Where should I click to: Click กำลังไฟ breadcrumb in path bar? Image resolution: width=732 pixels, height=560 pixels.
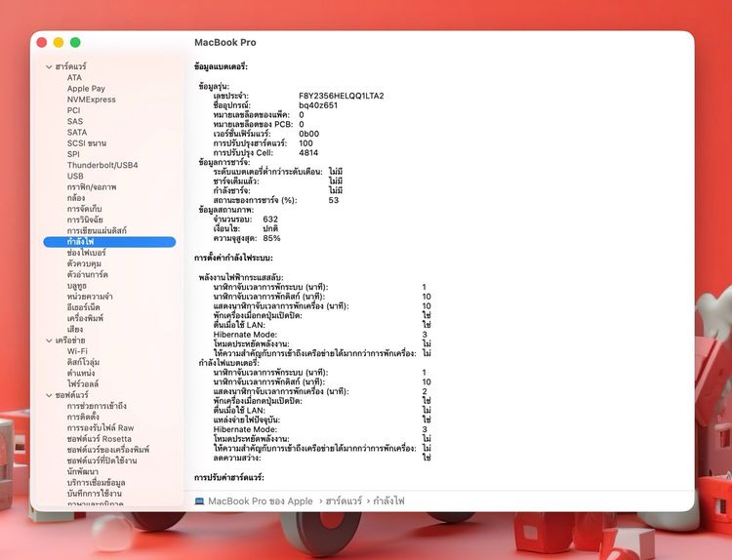coord(388,501)
